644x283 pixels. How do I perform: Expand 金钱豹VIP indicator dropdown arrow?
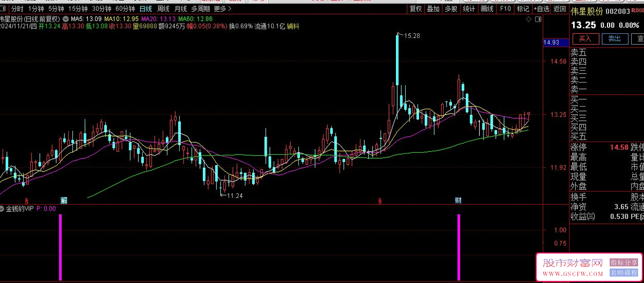point(3,208)
